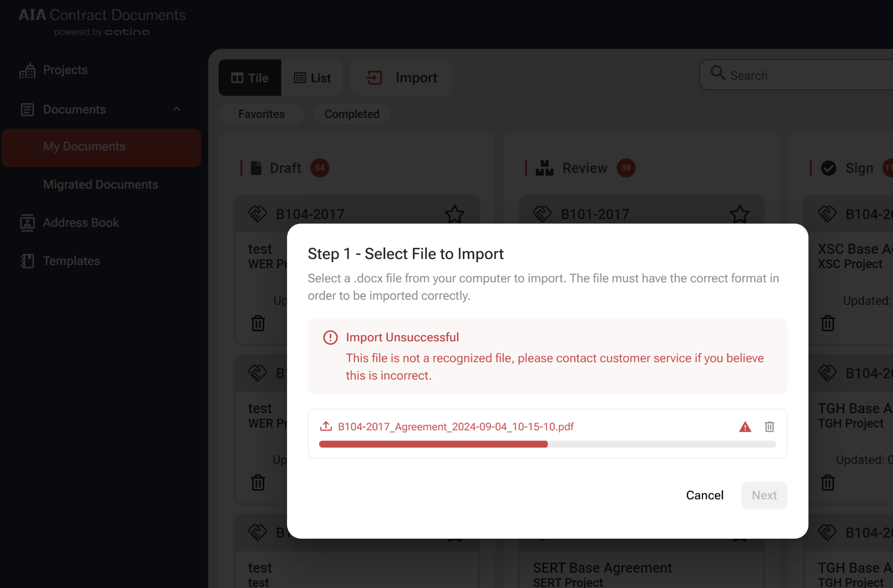The width and height of the screenshot is (893, 588).
Task: Click the SERT Base Agreement card title
Action: (602, 568)
